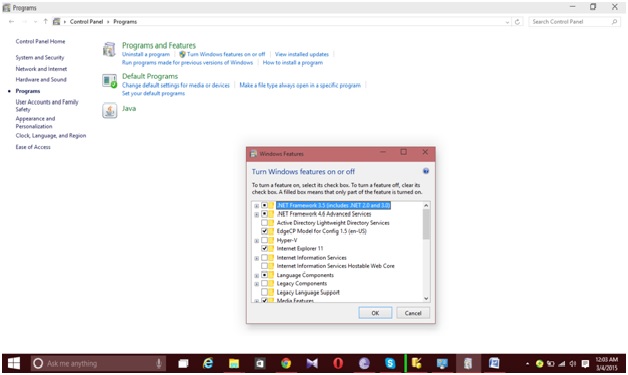Image resolution: width=628 pixels, height=375 pixels.
Task: Open Ease of Access category
Action: coord(33,147)
